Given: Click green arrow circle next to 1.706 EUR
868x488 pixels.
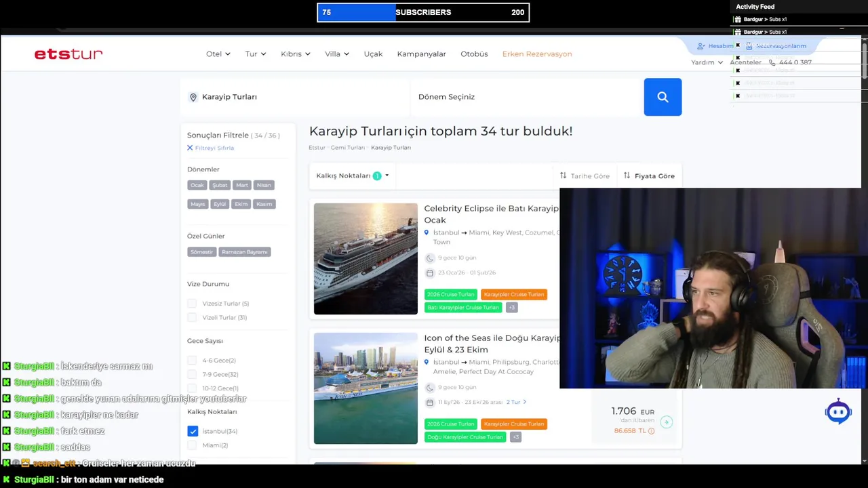Looking at the screenshot, I should click(x=666, y=422).
